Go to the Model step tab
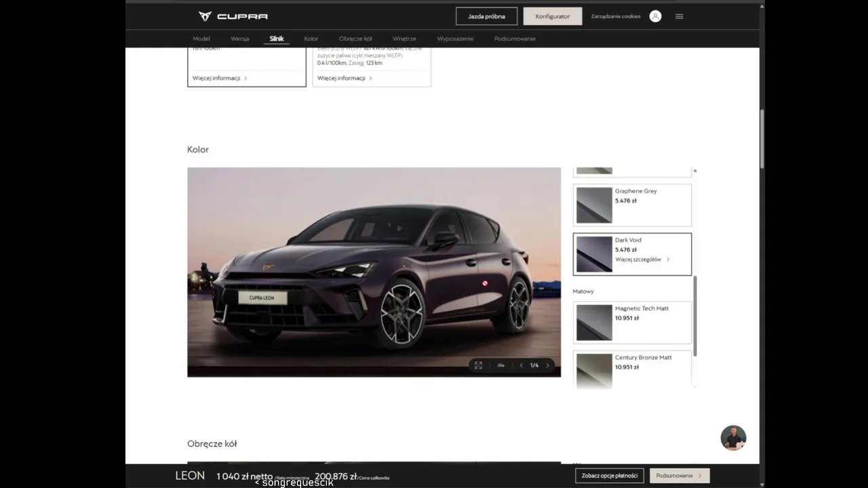The image size is (868, 488). pos(201,39)
